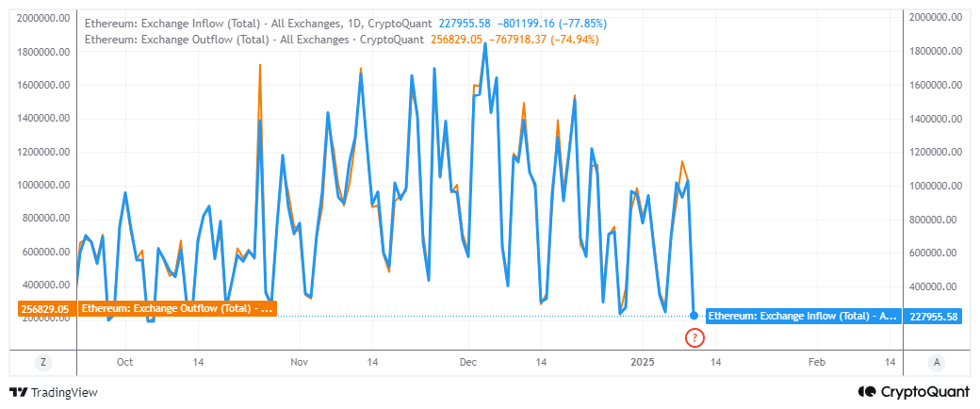This screenshot has height=409, width=980.
Task: Click the blue 227955.58 price tag
Action: click(x=933, y=317)
